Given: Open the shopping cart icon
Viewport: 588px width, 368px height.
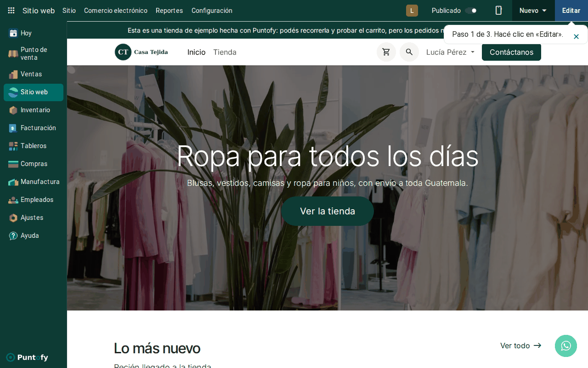Looking at the screenshot, I should pyautogui.click(x=386, y=52).
